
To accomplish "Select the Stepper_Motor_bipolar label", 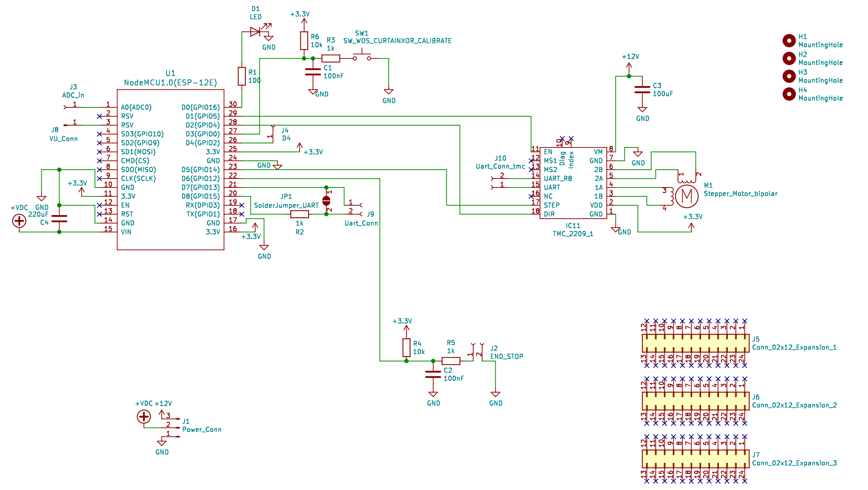I will [740, 194].
